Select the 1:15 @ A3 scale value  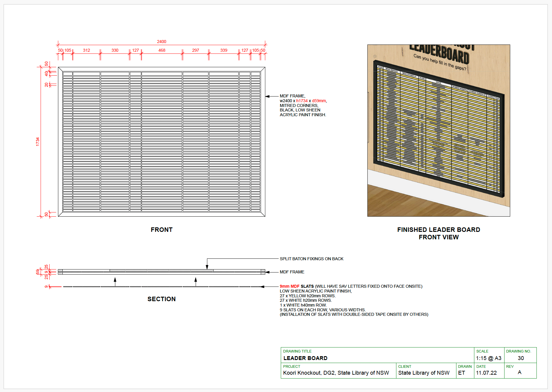[x=489, y=358]
